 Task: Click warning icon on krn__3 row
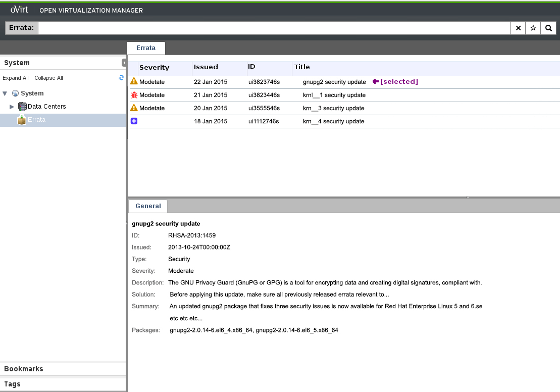pyautogui.click(x=134, y=108)
